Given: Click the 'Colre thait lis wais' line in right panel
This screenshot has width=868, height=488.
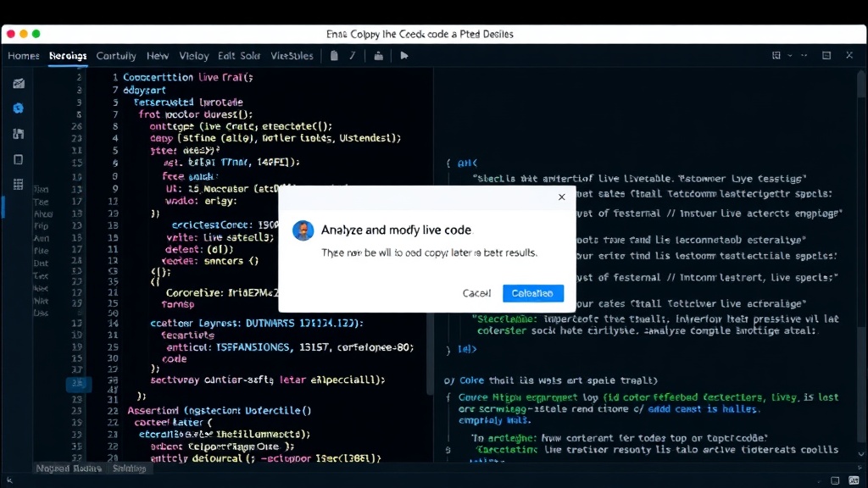Looking at the screenshot, I should tap(551, 380).
